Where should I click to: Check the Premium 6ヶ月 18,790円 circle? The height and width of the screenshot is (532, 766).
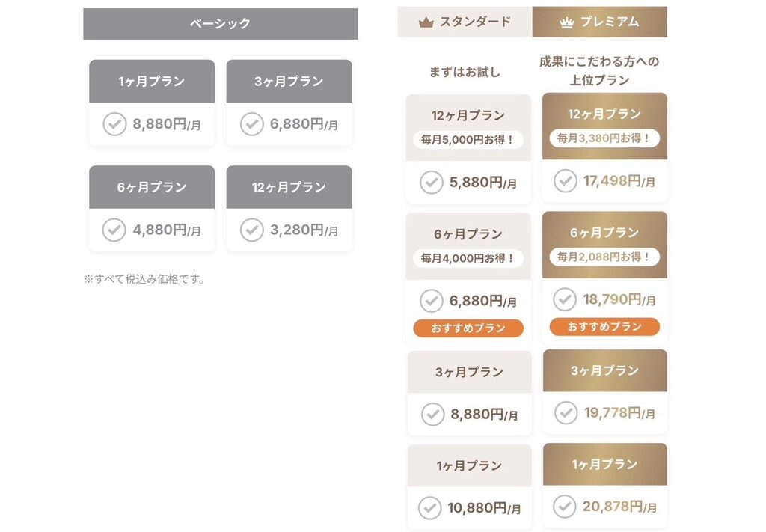[x=565, y=299]
